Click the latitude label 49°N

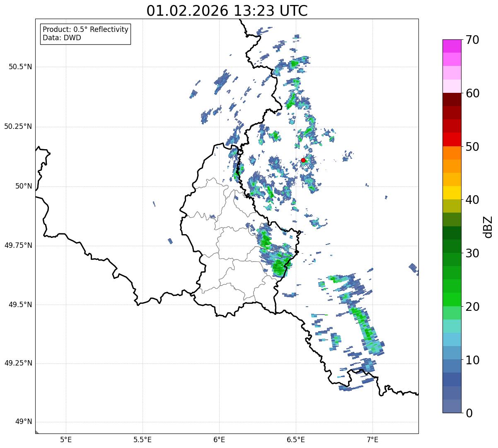[x=24, y=422]
